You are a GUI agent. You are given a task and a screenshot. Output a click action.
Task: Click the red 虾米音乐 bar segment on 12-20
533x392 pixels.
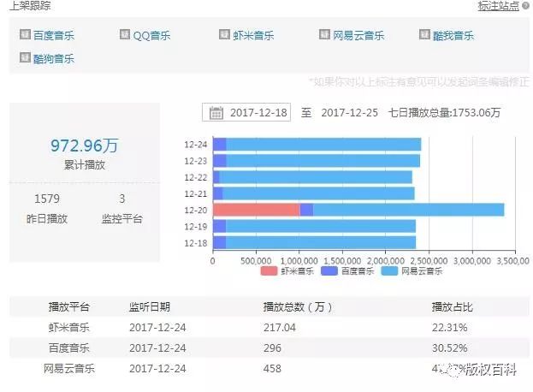257,210
